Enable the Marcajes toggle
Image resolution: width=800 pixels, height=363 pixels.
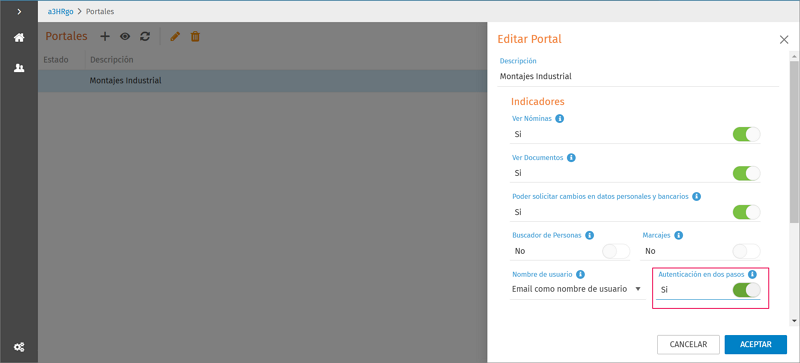746,251
